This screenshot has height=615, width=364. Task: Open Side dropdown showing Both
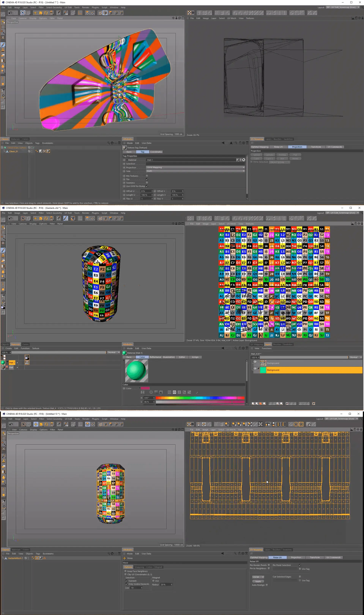pos(195,171)
